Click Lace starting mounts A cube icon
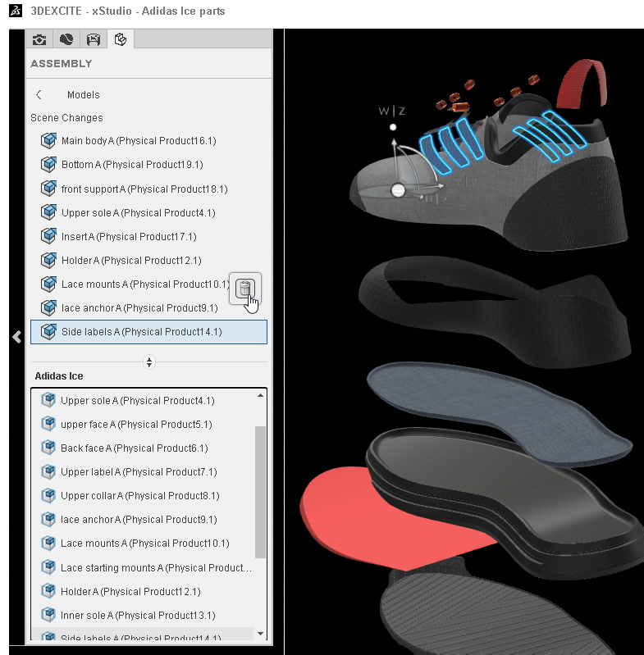Screen dimensions: 644x655 click(48, 566)
